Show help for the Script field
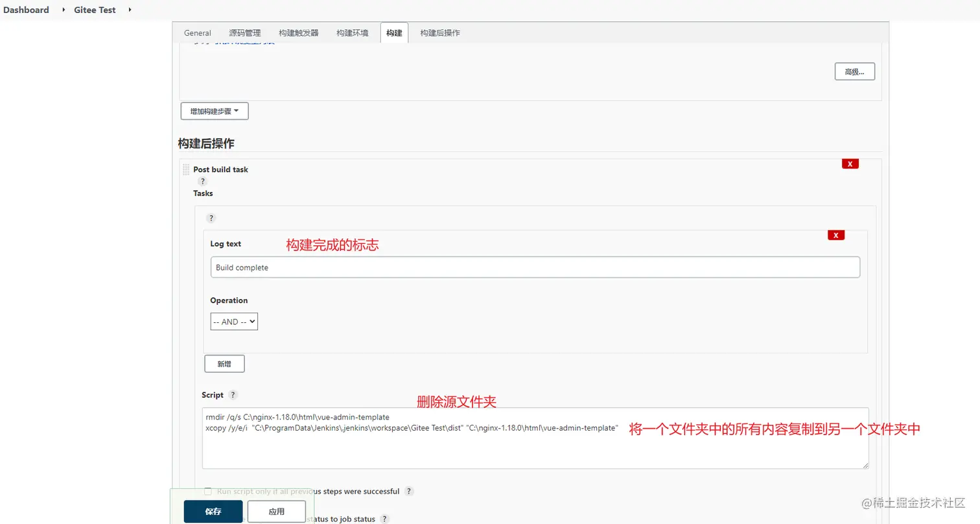Screen dimensions: 980x524 tap(233, 395)
